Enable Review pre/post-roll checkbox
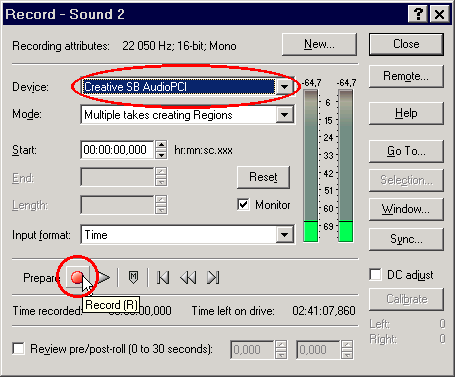The image size is (455, 377). pos(18,349)
